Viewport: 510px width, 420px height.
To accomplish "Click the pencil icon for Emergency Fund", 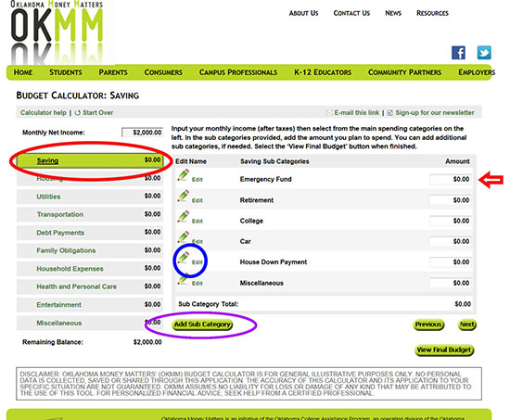I will [183, 175].
